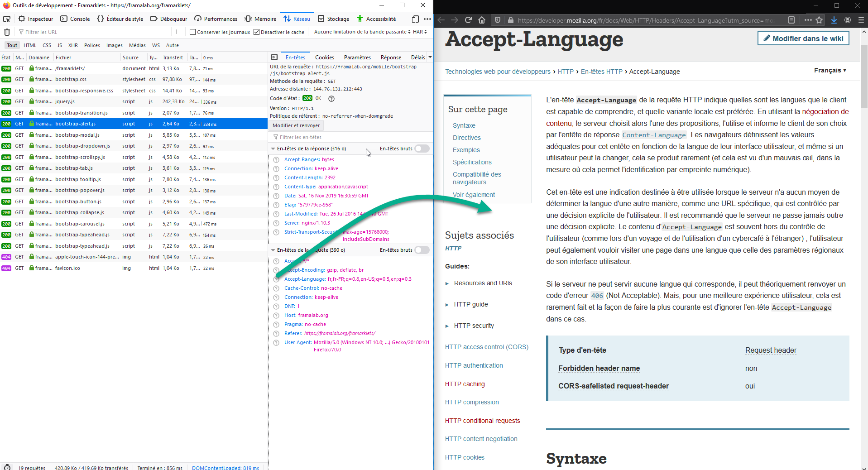
Task: Click Modifier dans le wiki button
Action: pos(803,38)
